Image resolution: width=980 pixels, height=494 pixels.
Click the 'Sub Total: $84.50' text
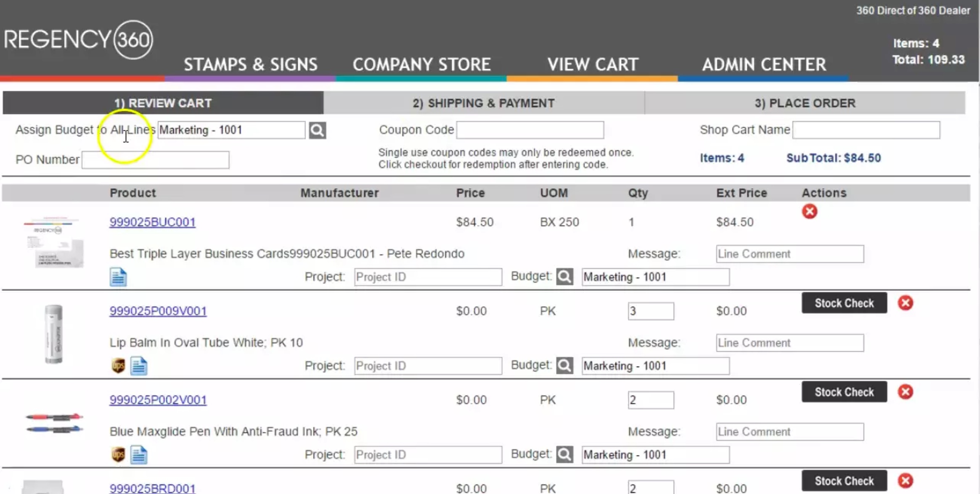833,158
